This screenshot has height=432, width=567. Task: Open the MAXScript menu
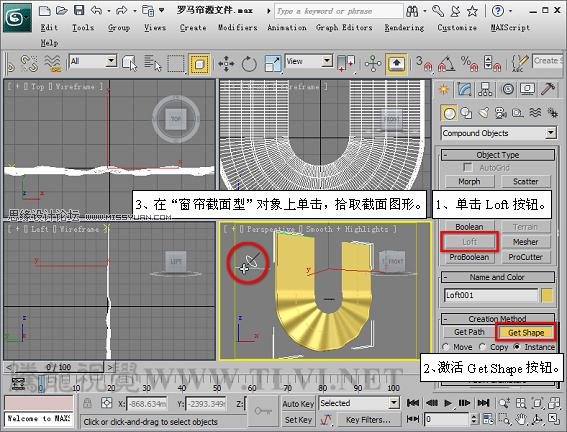coord(510,27)
